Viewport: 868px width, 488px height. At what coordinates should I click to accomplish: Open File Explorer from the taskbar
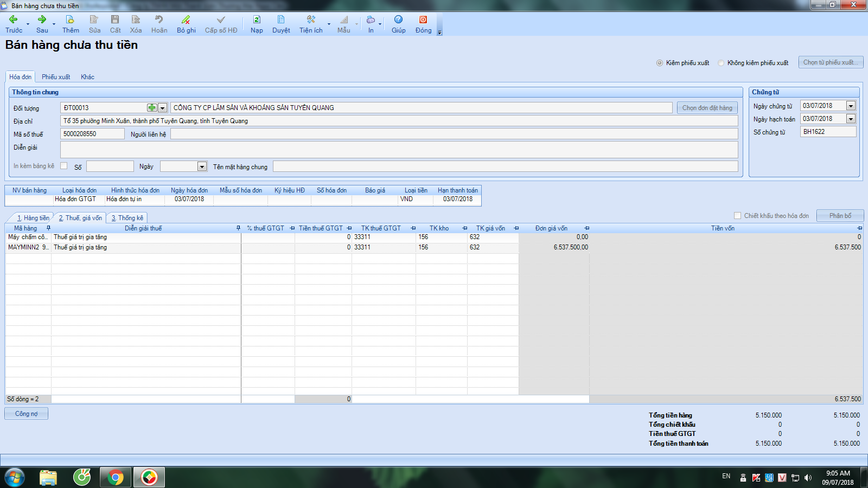tap(48, 478)
